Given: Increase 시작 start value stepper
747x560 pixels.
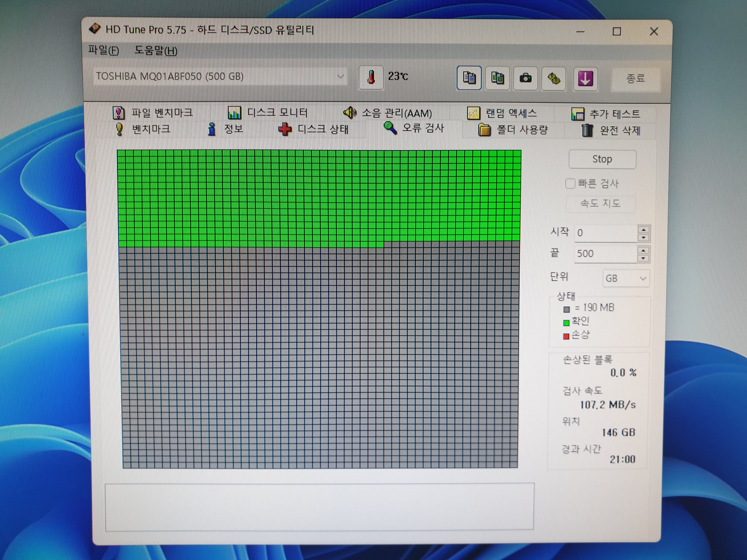Looking at the screenshot, I should (644, 229).
